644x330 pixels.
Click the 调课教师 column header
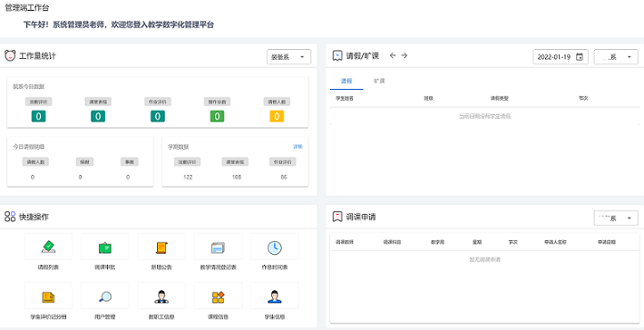(x=345, y=242)
